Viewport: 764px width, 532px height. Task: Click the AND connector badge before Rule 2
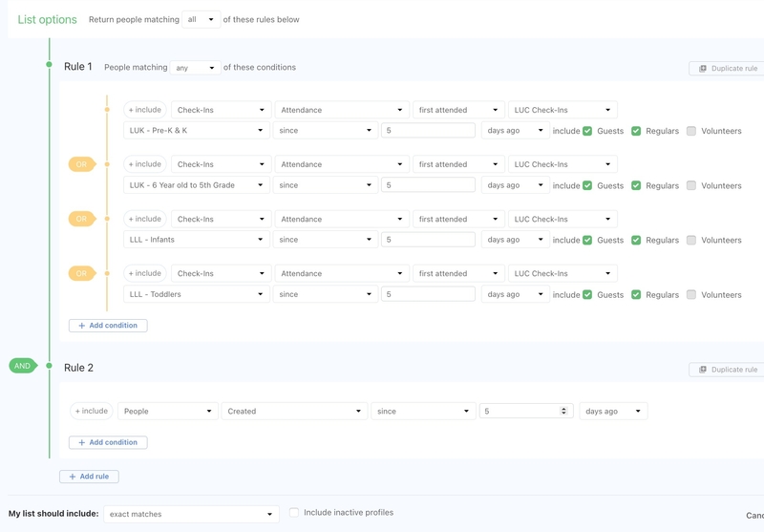(x=22, y=366)
